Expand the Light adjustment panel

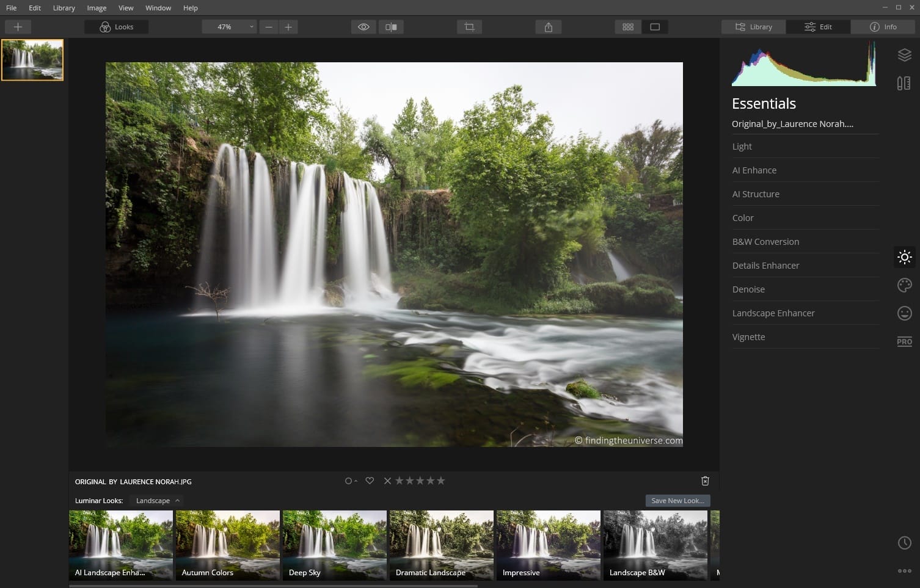742,147
